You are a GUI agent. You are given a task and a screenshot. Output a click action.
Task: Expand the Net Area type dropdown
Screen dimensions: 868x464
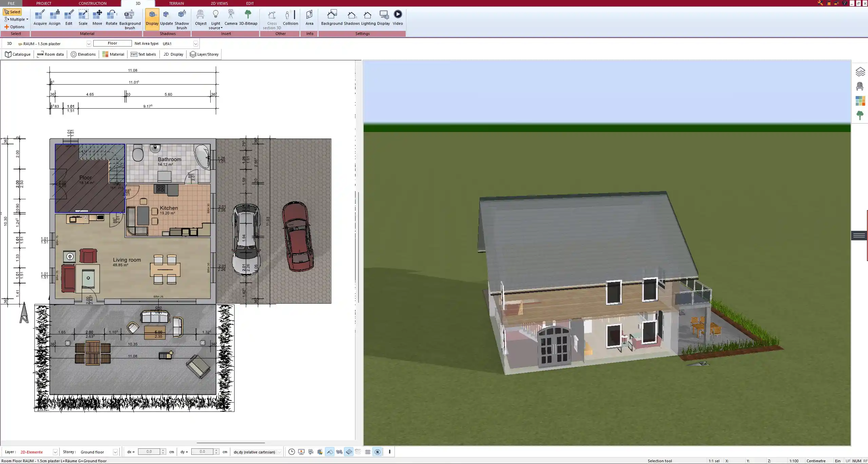point(195,44)
